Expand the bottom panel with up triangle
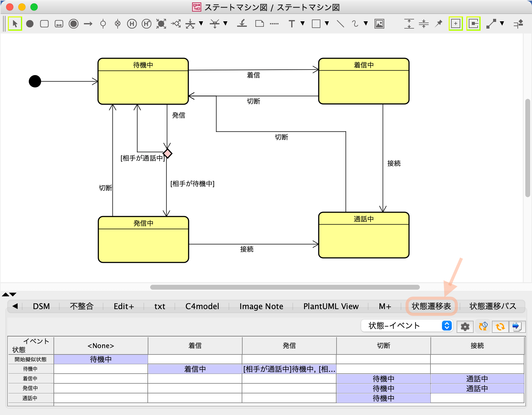This screenshot has height=415, width=532. click(5, 294)
